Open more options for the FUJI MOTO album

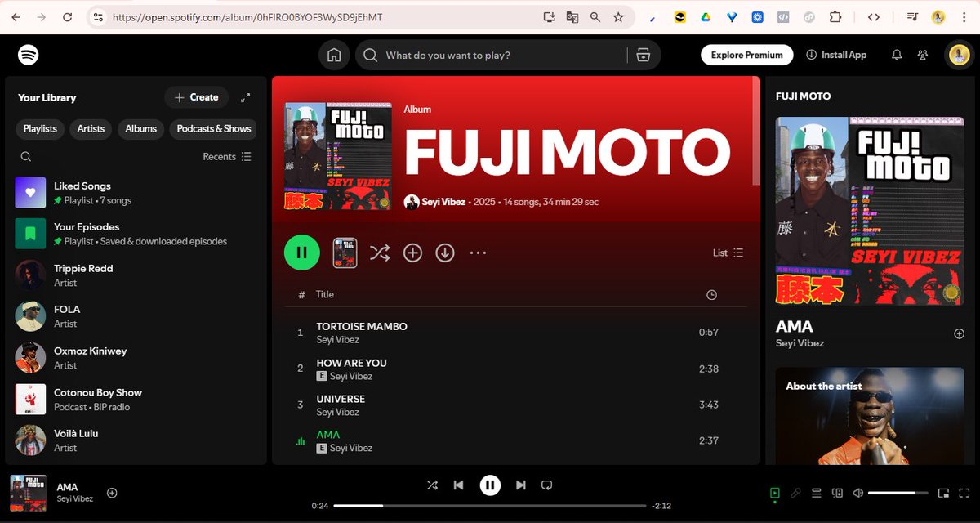(x=478, y=253)
